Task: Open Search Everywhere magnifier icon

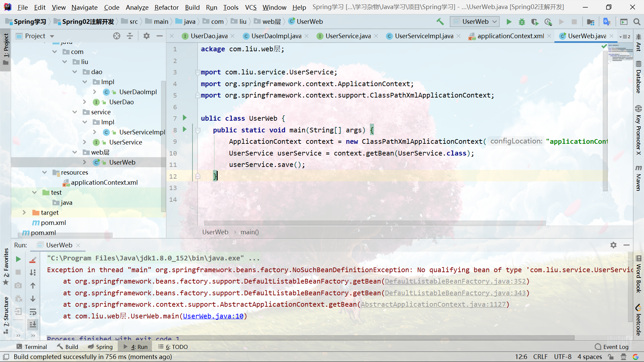Action: pos(637,22)
